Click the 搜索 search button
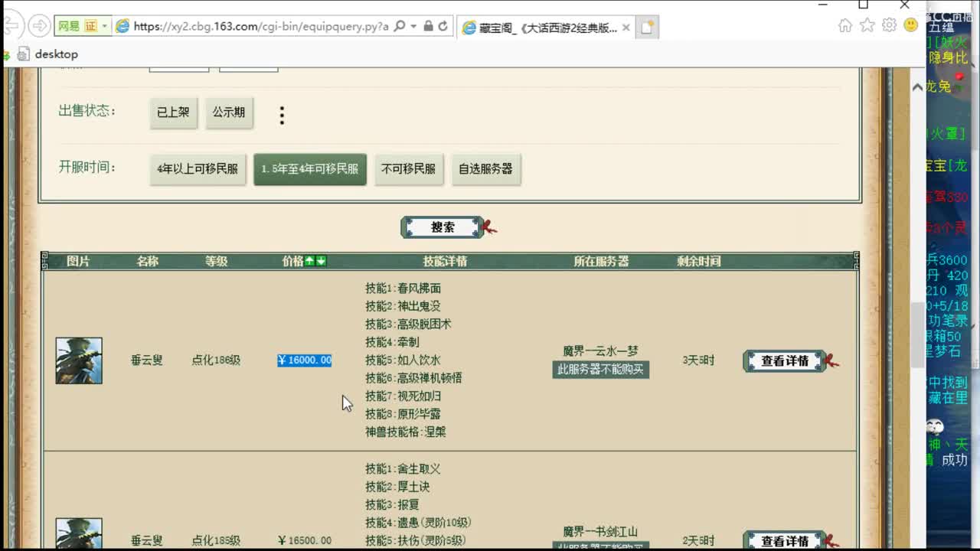980x551 pixels. [x=443, y=227]
